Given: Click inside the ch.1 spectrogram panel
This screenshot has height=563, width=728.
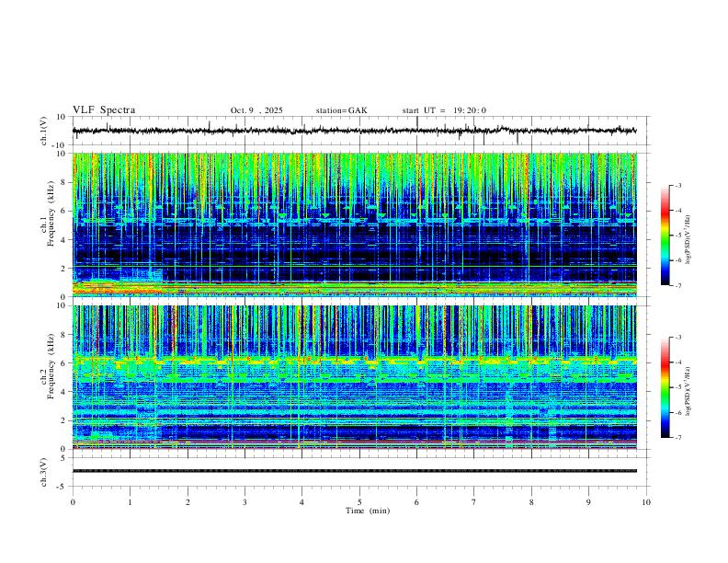Looking at the screenshot, I should [355, 224].
